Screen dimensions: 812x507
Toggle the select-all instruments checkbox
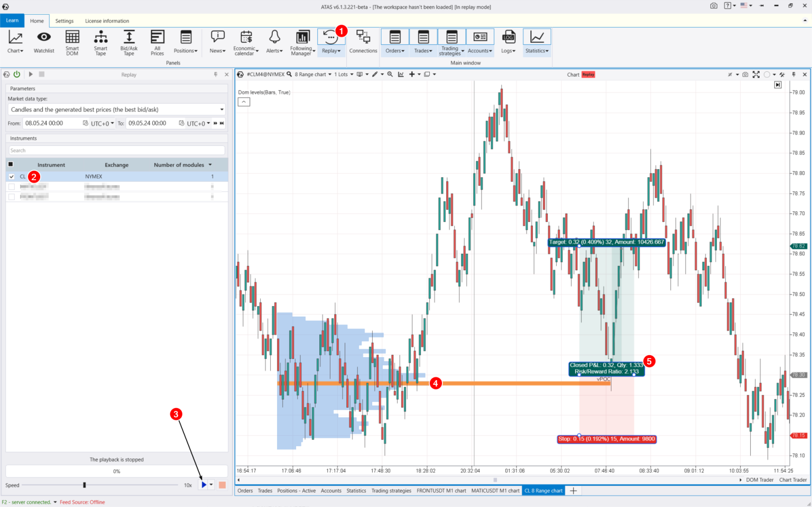coord(11,164)
